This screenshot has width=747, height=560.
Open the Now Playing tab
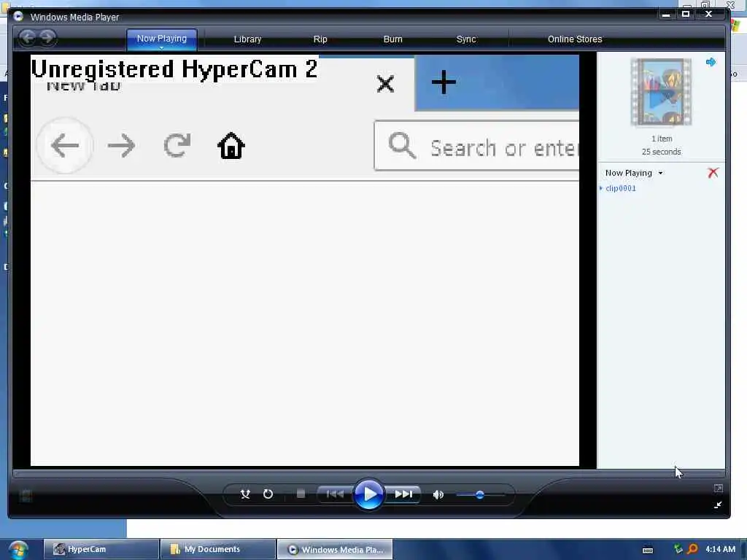(162, 39)
